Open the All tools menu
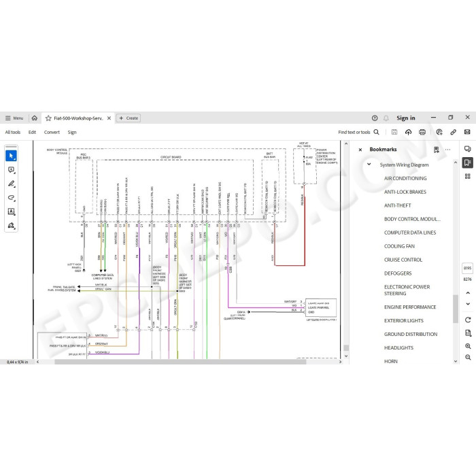Image resolution: width=476 pixels, height=476 pixels. [x=13, y=133]
